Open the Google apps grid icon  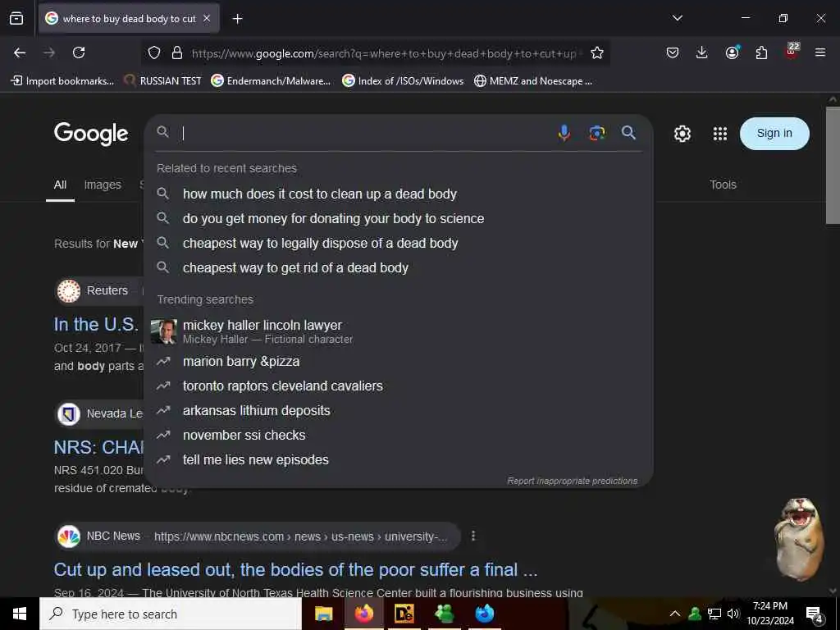(x=720, y=134)
